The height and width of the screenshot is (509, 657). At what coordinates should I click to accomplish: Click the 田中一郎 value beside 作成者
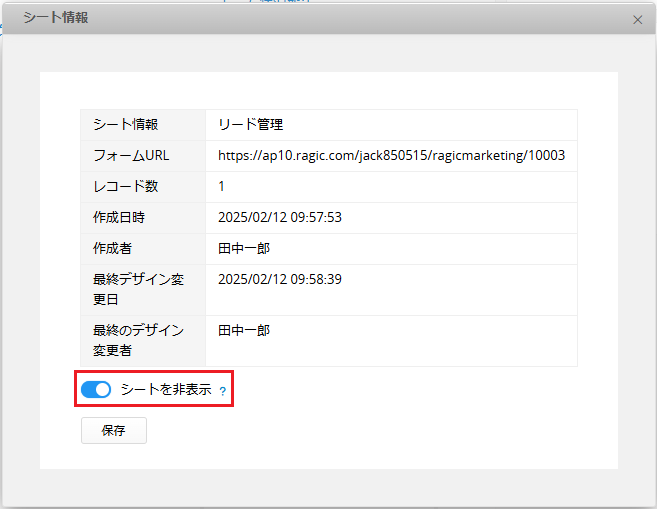[244, 248]
